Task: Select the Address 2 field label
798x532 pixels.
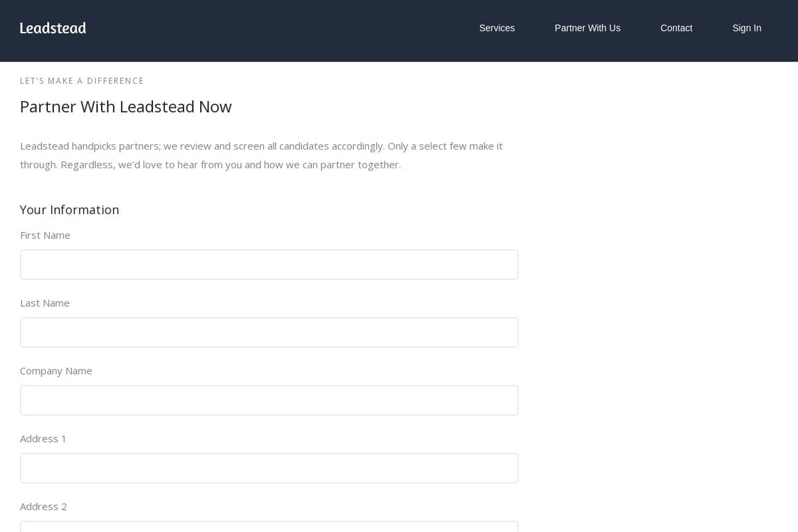Action: 43,506
